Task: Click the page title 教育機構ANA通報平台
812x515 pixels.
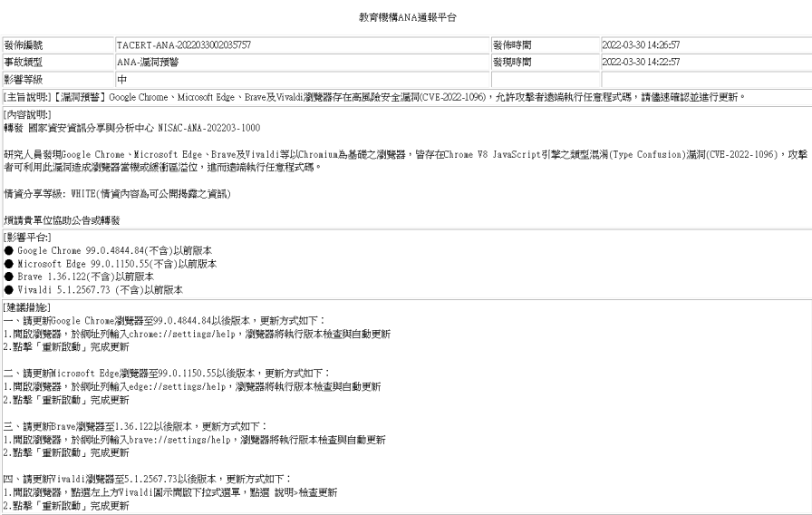Action: pos(408,17)
